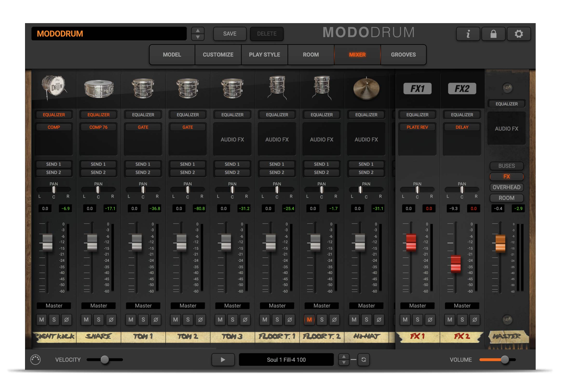The image size is (561, 392).
Task: Click the FX1 channel badge
Action: [417, 88]
